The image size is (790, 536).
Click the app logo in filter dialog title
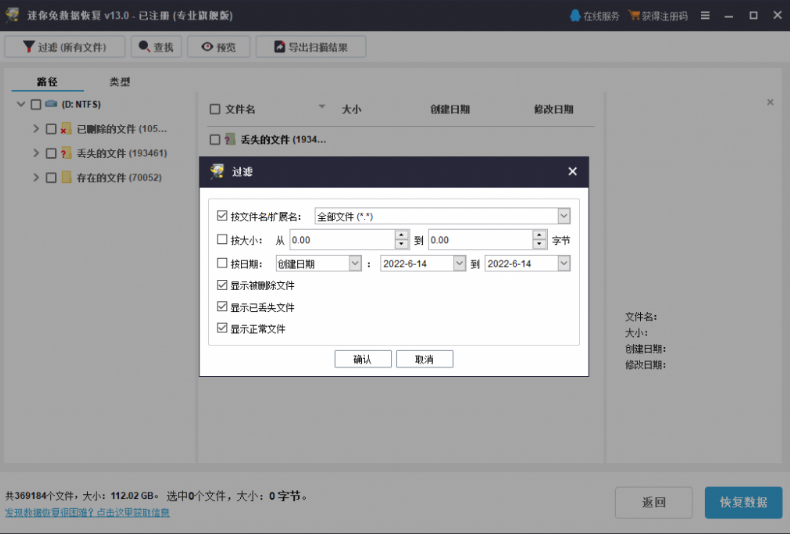pyautogui.click(x=217, y=171)
